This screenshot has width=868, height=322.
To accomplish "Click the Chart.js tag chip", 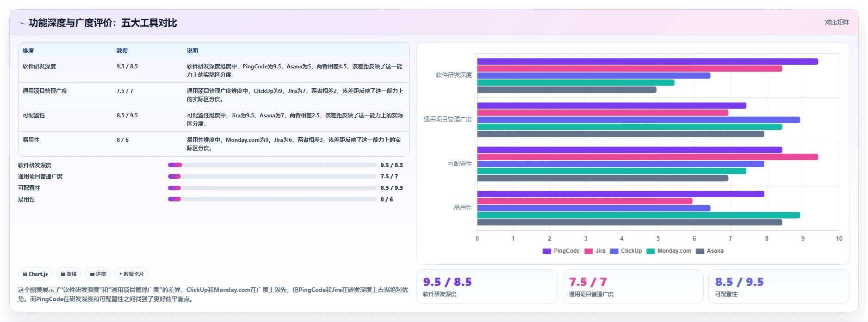I will (35, 274).
